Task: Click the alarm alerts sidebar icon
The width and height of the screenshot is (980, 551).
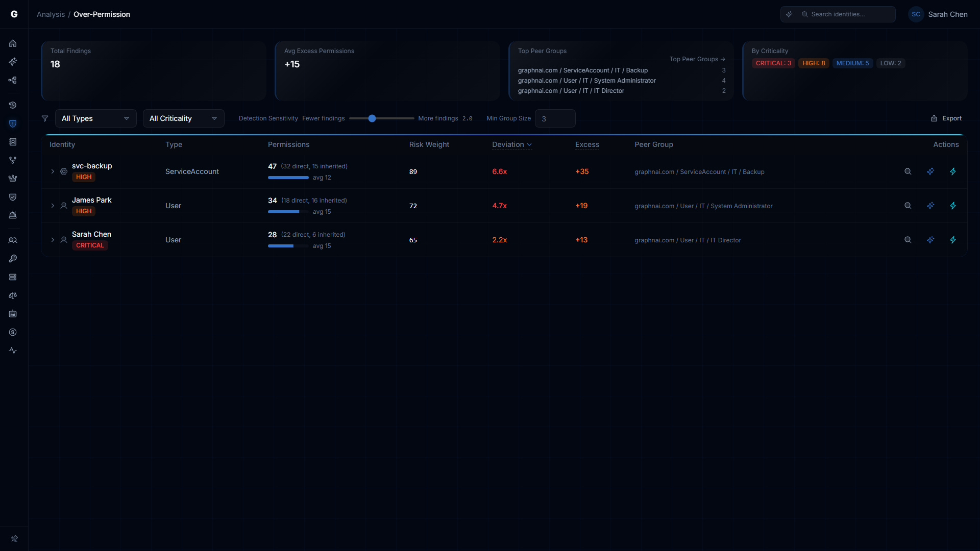Action: coord(13,215)
